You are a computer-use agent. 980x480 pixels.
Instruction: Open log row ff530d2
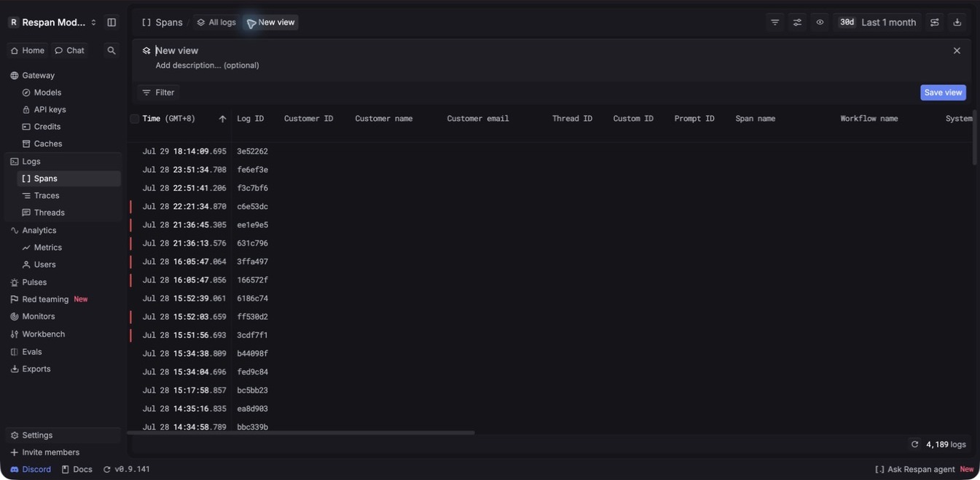pos(550,317)
